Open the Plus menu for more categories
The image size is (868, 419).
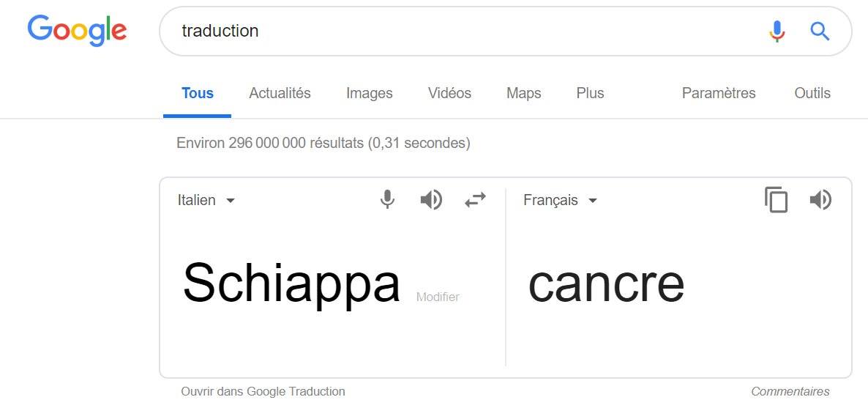point(590,93)
